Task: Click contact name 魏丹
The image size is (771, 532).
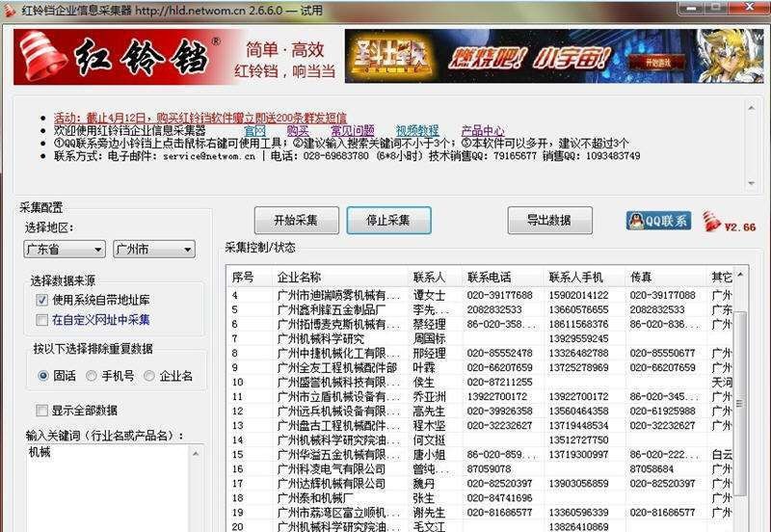Action: click(424, 484)
